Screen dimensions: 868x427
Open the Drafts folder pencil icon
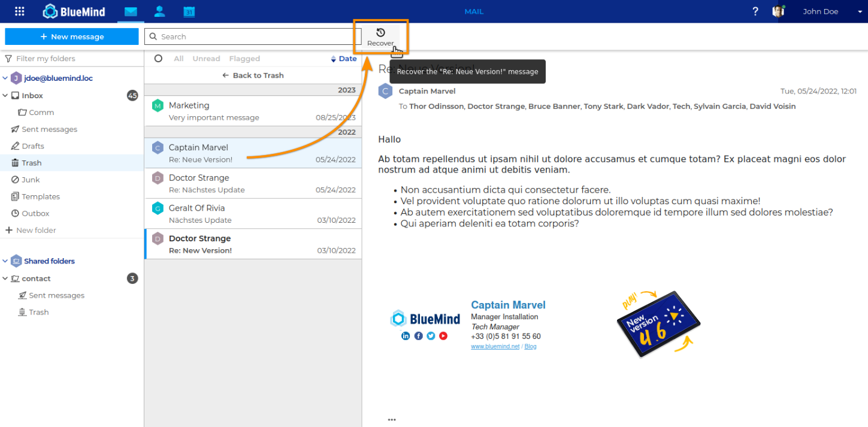16,146
